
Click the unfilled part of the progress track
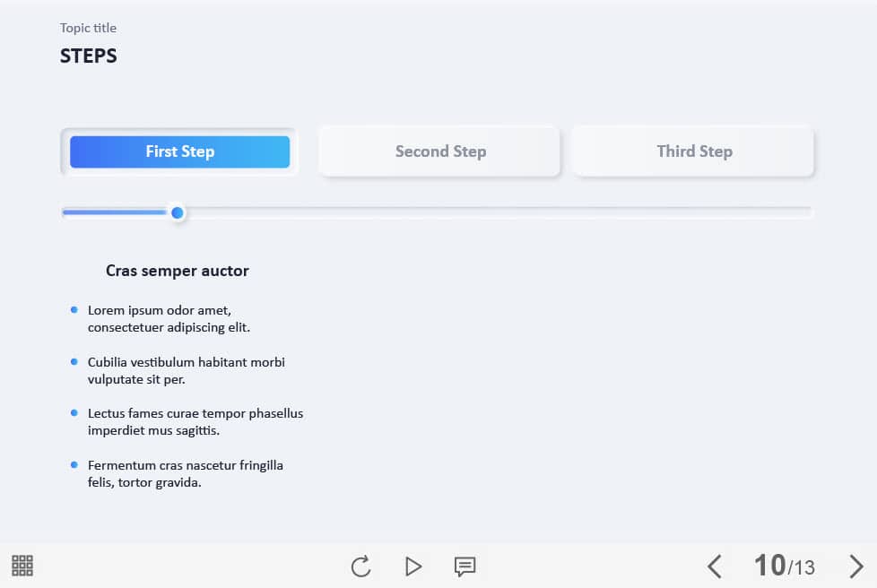click(493, 212)
